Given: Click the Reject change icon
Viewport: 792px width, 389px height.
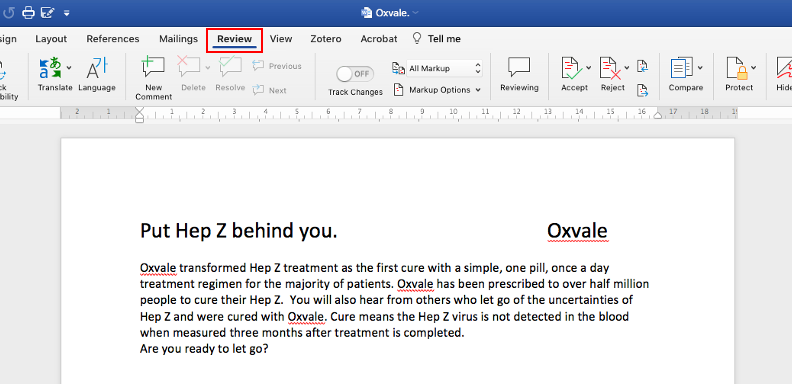Looking at the screenshot, I should [x=610, y=68].
